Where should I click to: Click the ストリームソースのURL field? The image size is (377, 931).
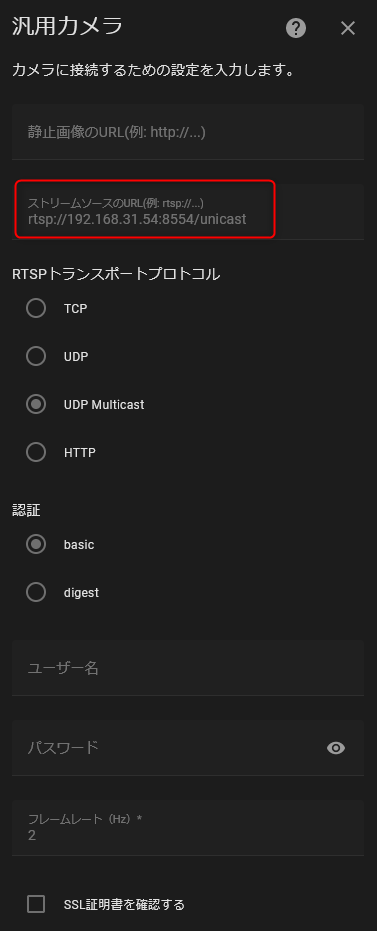(188, 211)
